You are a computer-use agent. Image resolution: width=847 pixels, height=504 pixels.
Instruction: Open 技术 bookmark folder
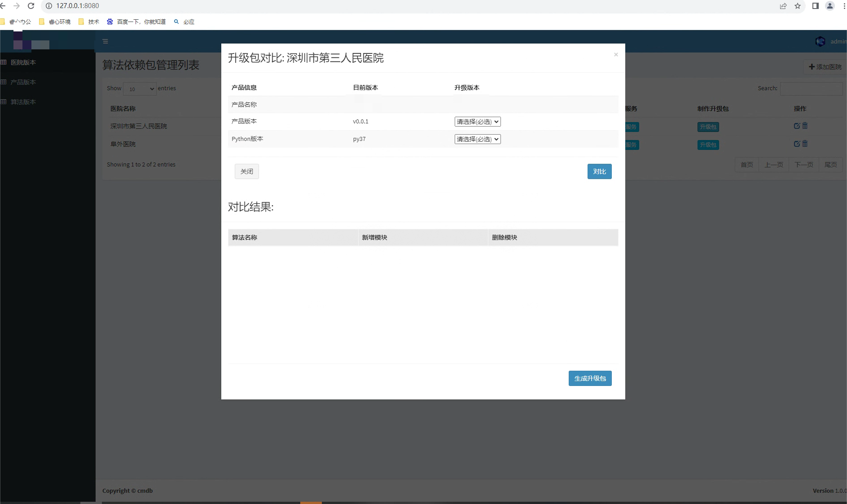tap(89, 22)
